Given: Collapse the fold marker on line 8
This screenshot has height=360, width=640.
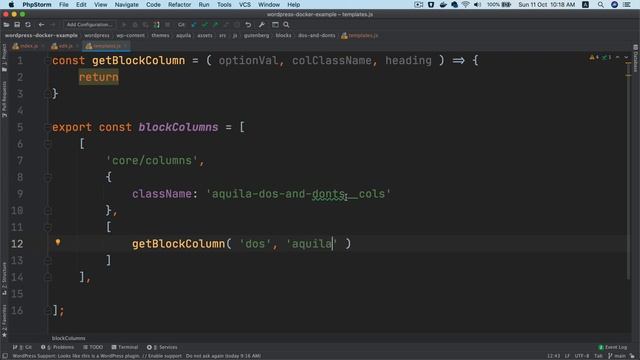Looking at the screenshot, I should point(47,177).
